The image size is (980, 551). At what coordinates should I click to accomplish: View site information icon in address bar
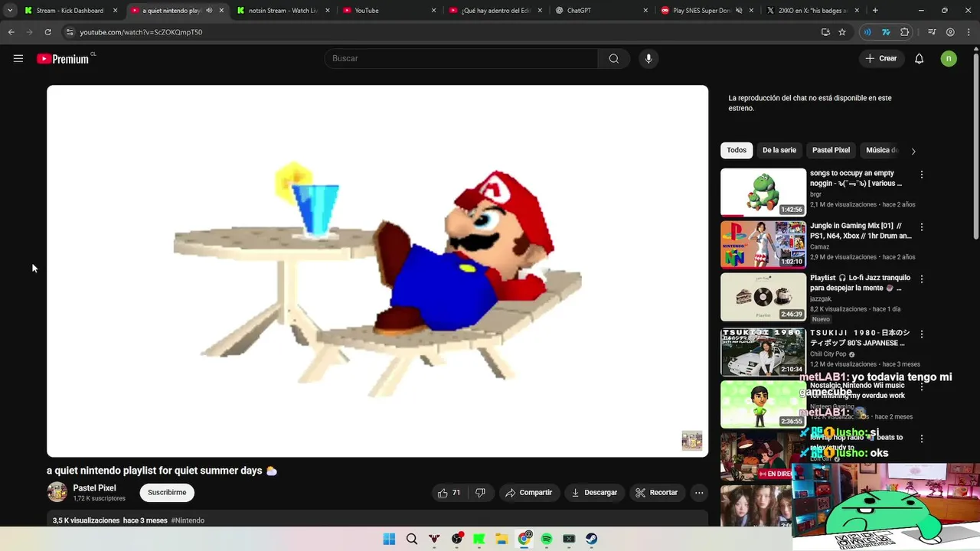(70, 32)
